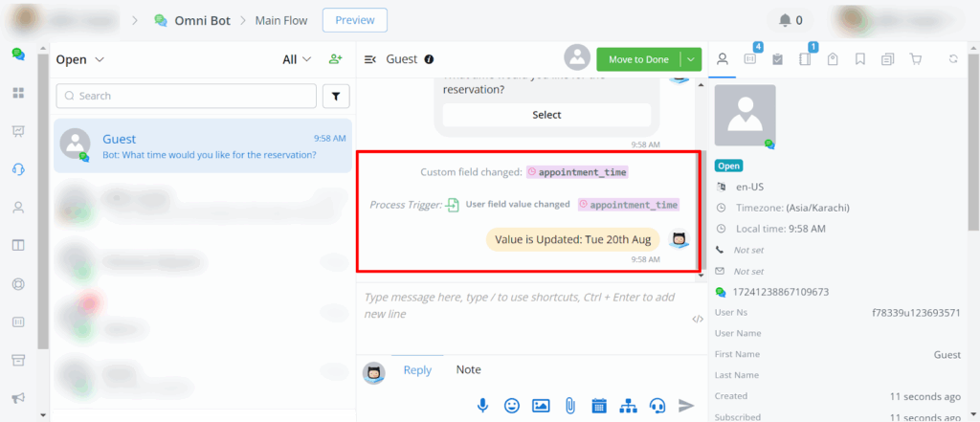Screen dimensions: 980x422
Task: Open the calendar icon in reply toolbar
Action: 599,405
